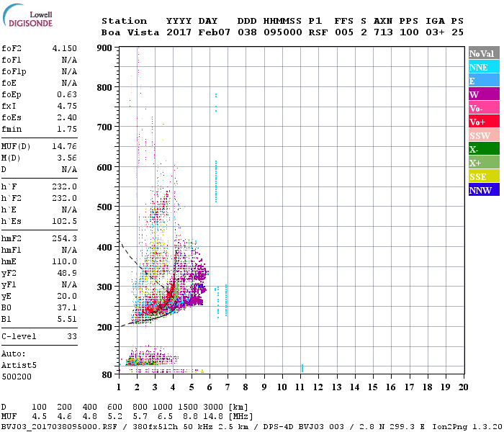
Task: Pick the X+ light green legend swatch
Action: click(x=482, y=163)
